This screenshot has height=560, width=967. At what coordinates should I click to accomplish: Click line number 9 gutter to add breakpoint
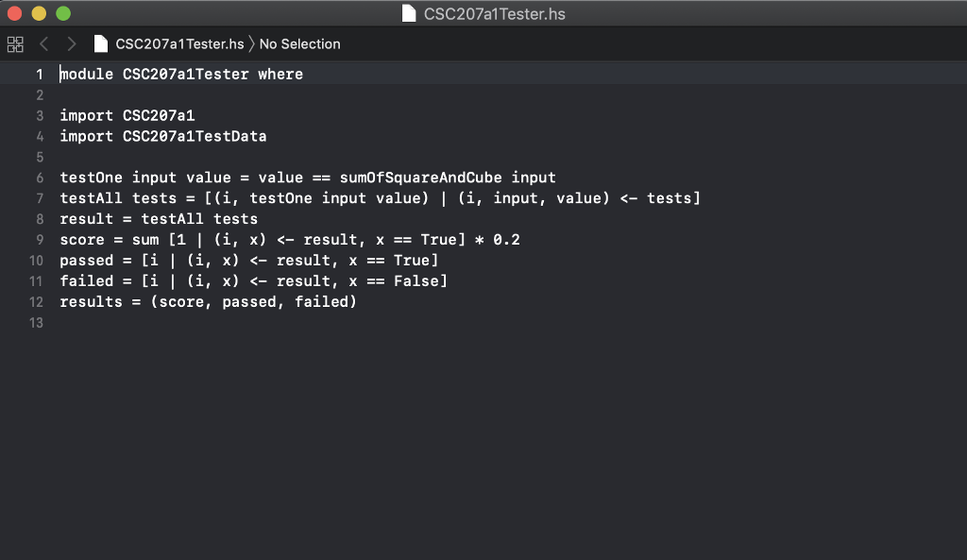(38, 239)
